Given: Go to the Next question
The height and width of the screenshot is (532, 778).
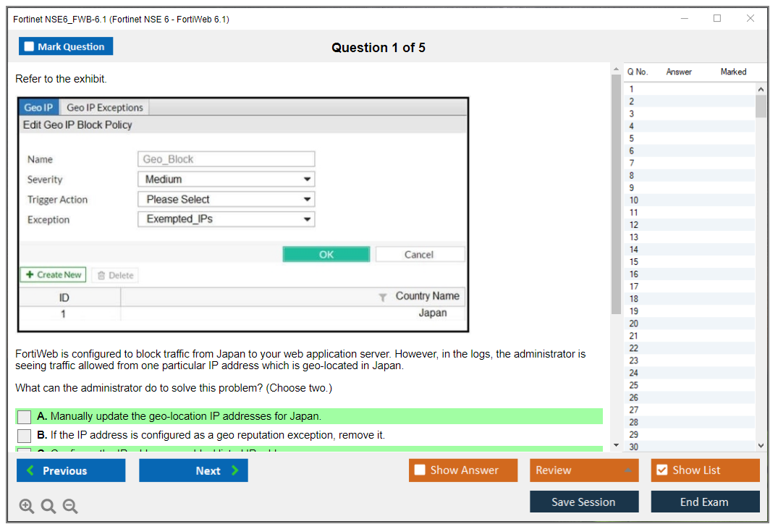Looking at the screenshot, I should click(x=193, y=470).
